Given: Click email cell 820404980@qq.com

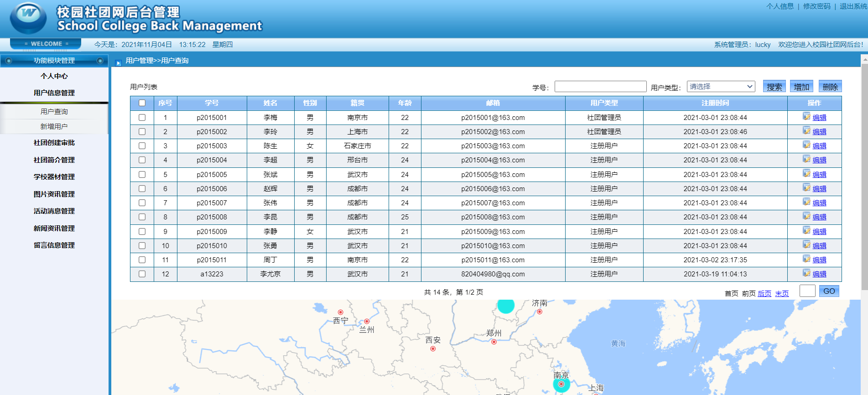Looking at the screenshot, I should tap(493, 274).
